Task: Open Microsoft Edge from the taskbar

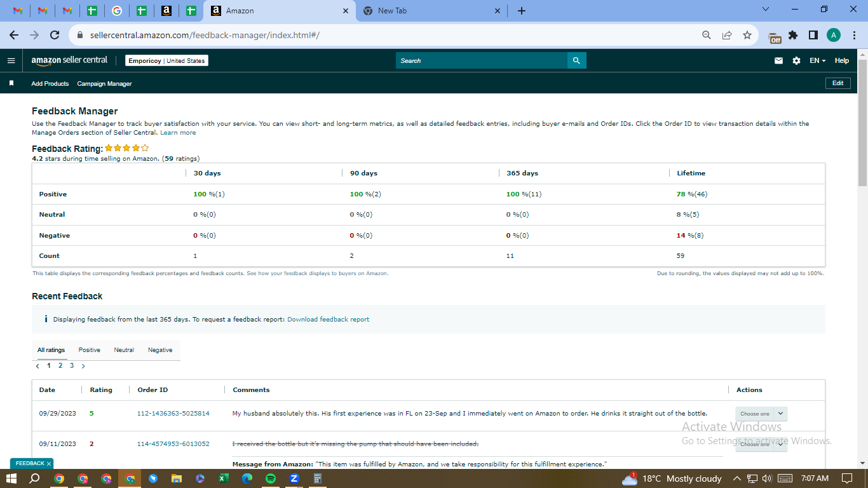Action: pyautogui.click(x=247, y=478)
